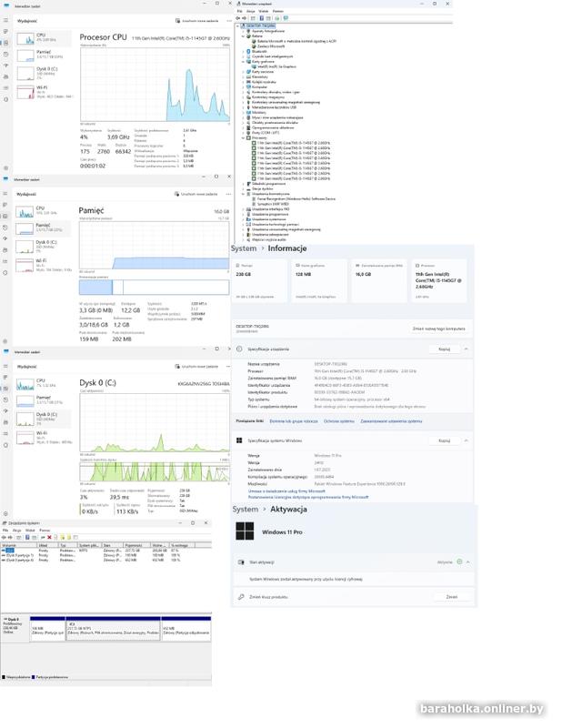
Task: Click System breadcrumb on Aktywacja page
Action: pos(245,510)
